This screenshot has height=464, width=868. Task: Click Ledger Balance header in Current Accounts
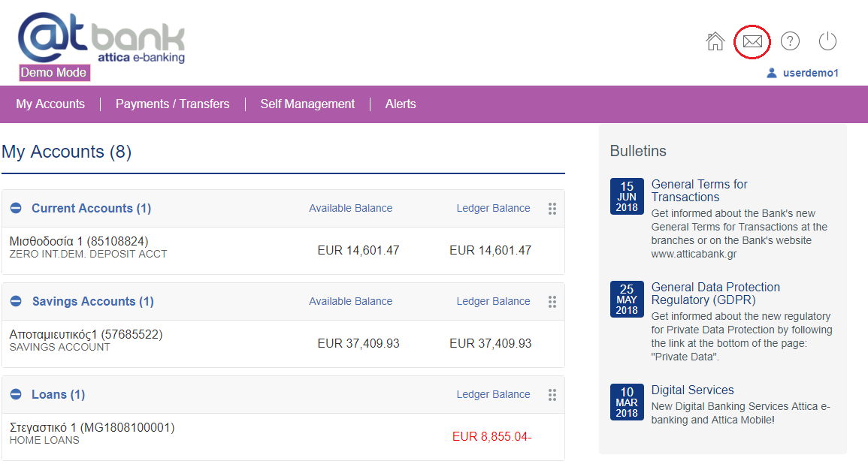[493, 209]
